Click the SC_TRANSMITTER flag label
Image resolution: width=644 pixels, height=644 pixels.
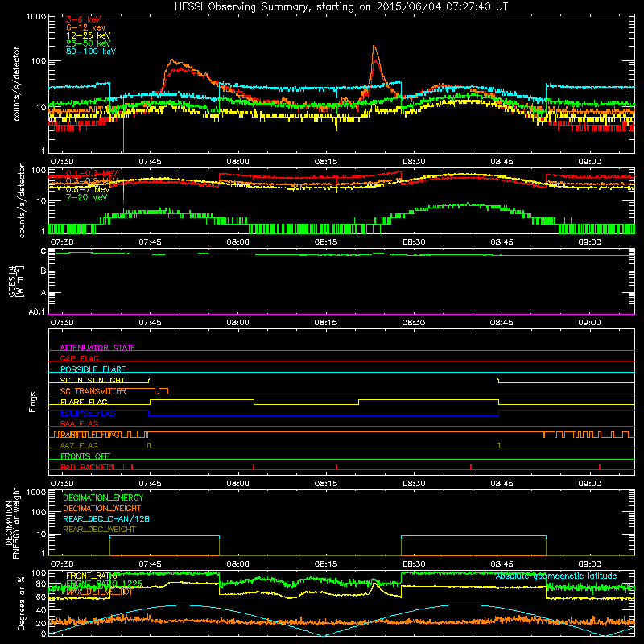pos(93,391)
